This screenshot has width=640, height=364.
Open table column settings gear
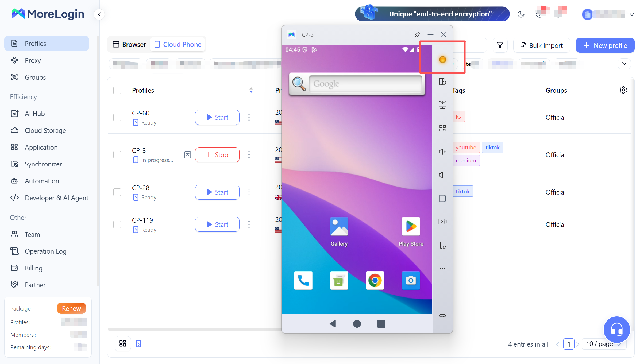click(x=623, y=90)
